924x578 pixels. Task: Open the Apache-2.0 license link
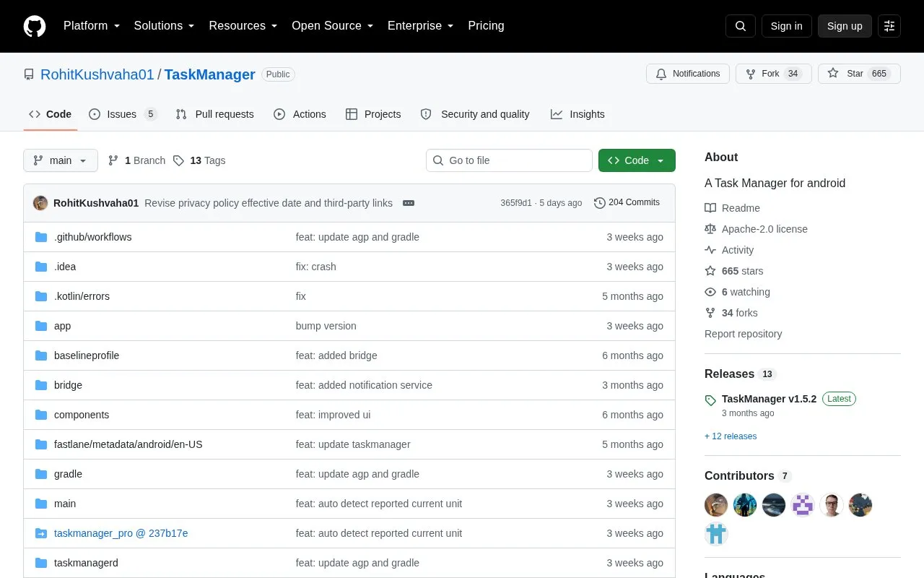click(757, 229)
